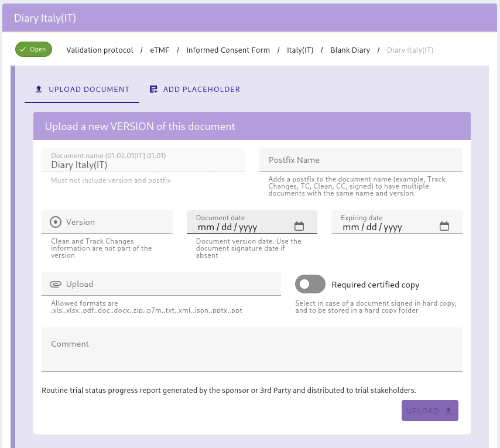Screen dimensions: 500x448
Task: Click the Version target icon
Action: tap(56, 222)
